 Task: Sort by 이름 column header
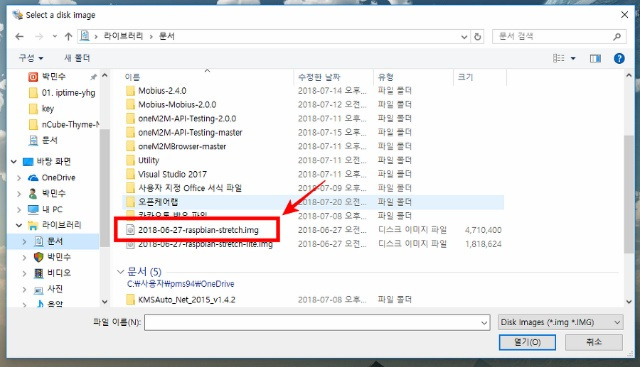point(132,77)
